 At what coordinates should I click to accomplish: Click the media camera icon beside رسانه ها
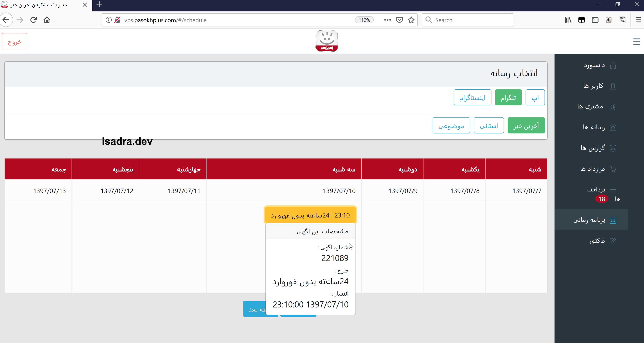coord(613,128)
